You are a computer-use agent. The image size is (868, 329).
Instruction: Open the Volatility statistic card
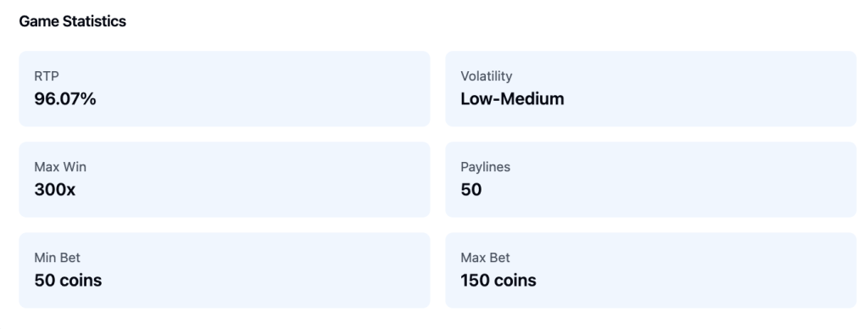point(651,89)
